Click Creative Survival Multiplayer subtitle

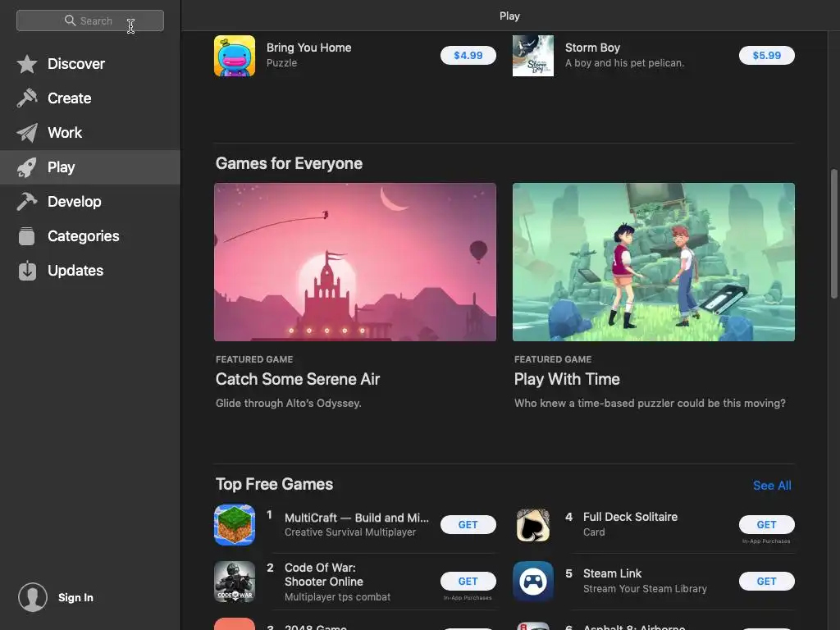tap(349, 532)
